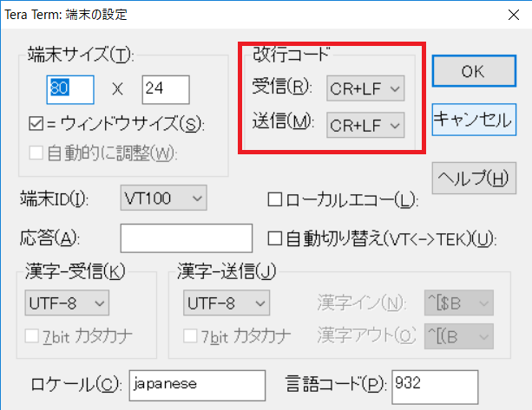Open help with the ヘルプ button
The width and height of the screenshot is (532, 410).
click(x=472, y=179)
